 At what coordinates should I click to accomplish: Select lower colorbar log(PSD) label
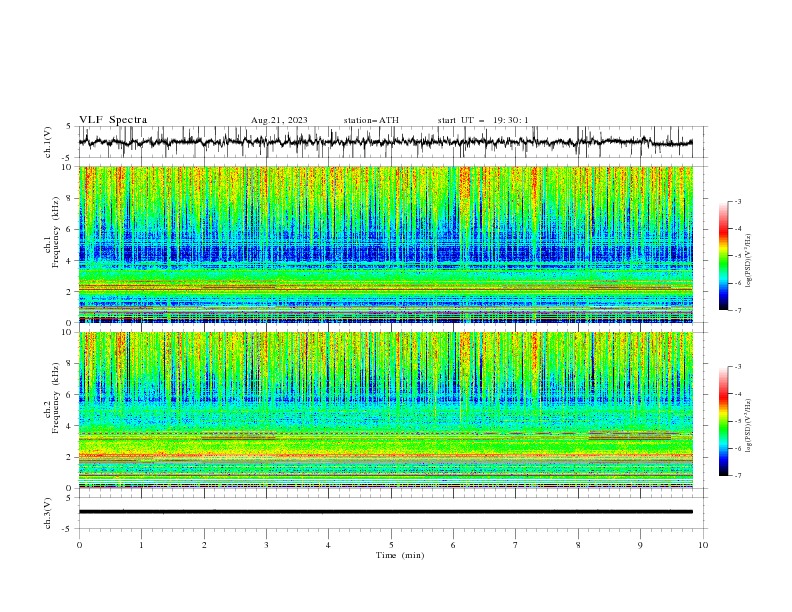(749, 426)
